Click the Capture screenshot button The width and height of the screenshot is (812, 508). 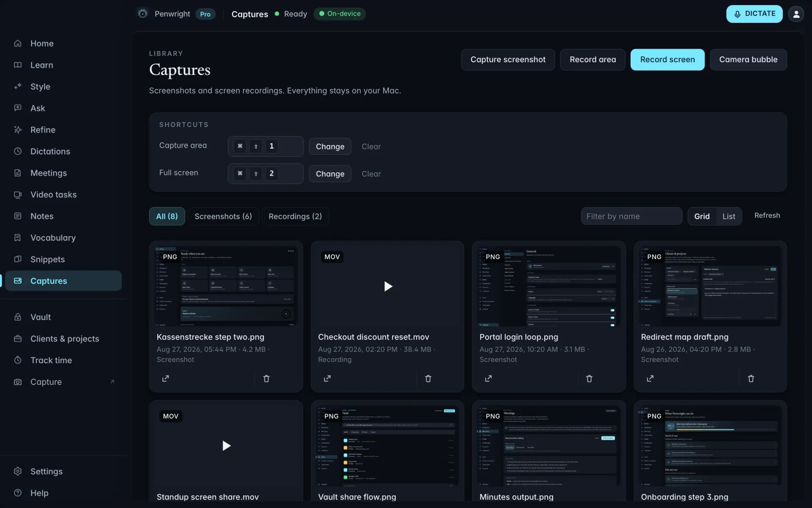[508, 60]
